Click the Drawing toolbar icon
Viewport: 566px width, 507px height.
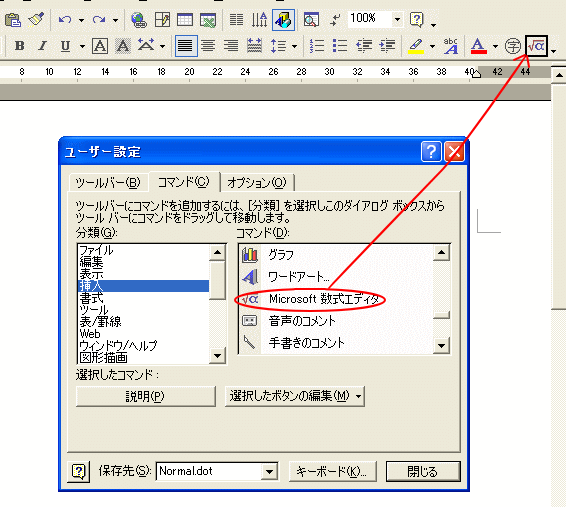click(x=283, y=20)
